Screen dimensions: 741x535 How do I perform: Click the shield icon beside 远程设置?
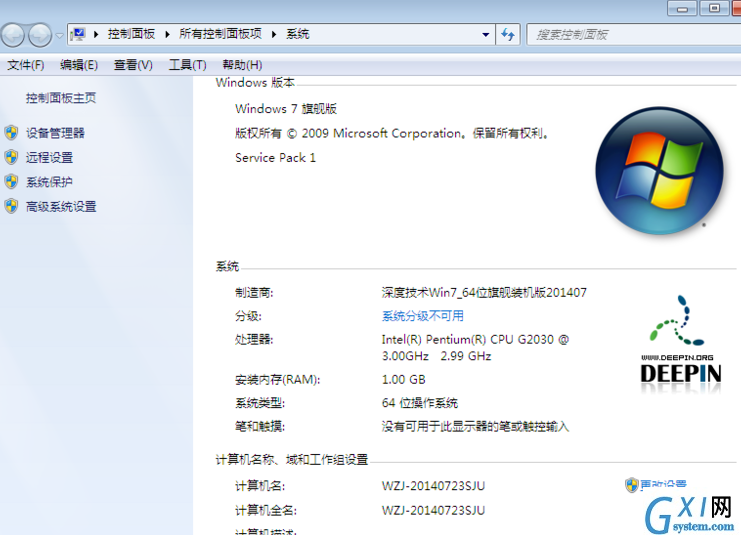click(x=11, y=157)
